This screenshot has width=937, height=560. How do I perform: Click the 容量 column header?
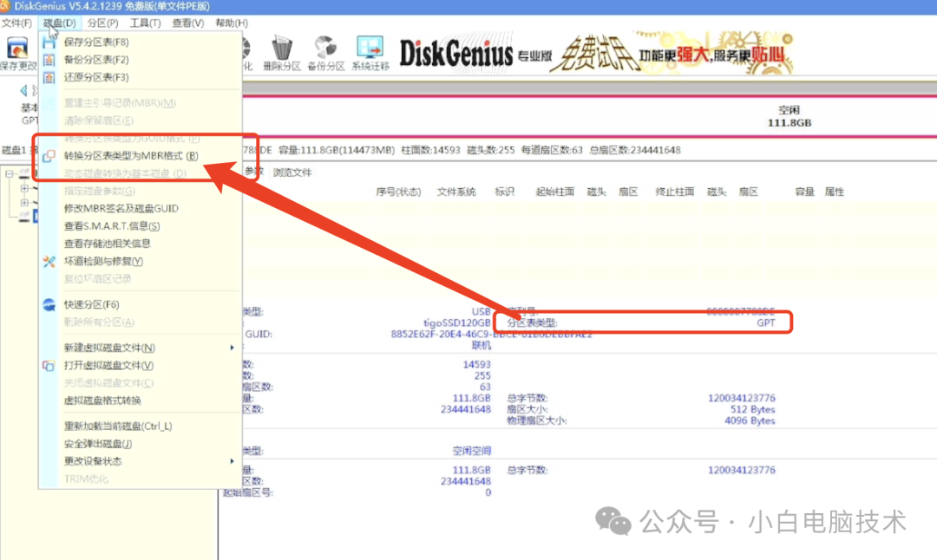804,192
